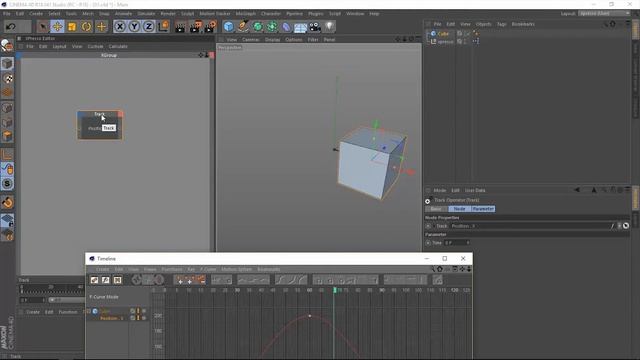Open viewport Cameras menu

coord(251,40)
